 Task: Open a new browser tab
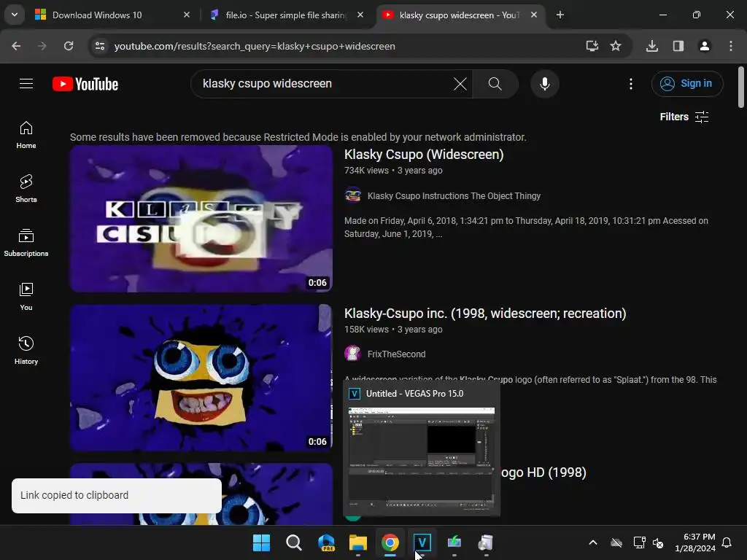(x=560, y=15)
